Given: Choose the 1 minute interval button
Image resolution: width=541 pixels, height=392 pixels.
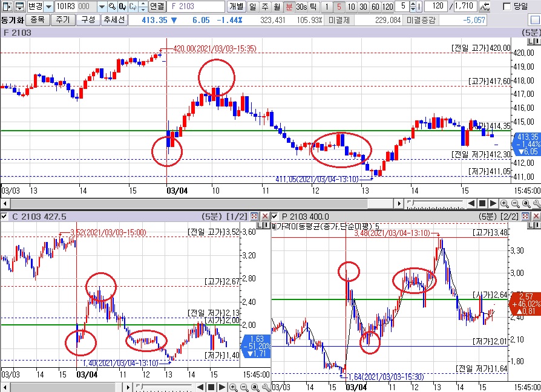Looking at the screenshot, I should pos(327,6).
